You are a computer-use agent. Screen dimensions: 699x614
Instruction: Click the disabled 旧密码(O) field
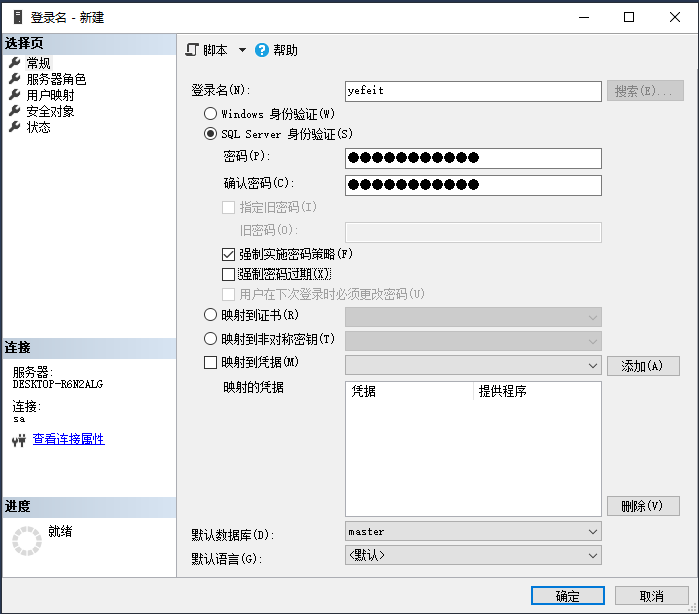(473, 232)
